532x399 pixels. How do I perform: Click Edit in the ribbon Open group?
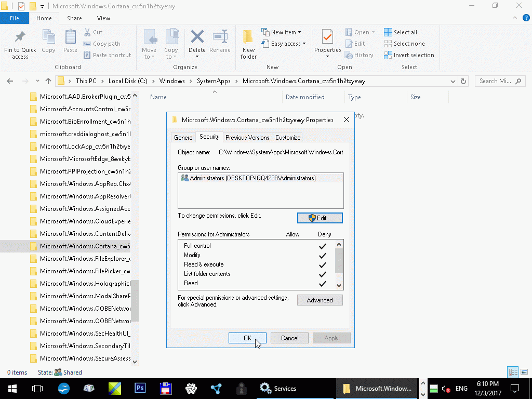[355, 44]
